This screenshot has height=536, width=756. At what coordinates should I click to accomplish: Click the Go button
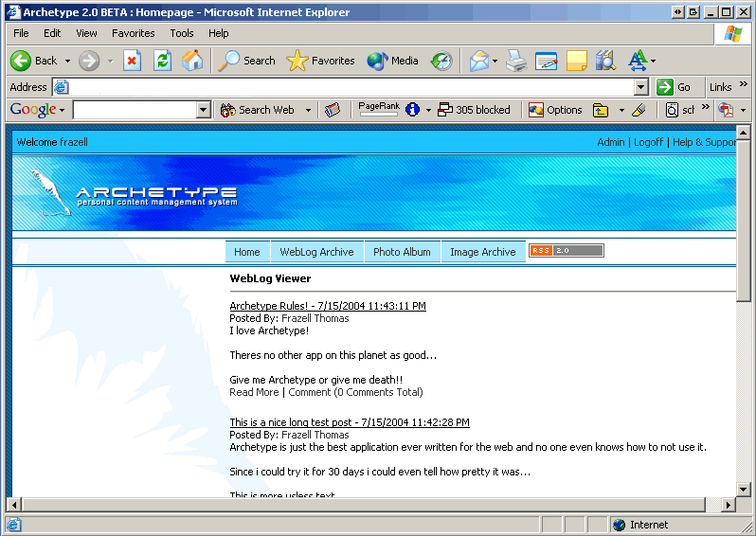click(x=674, y=87)
